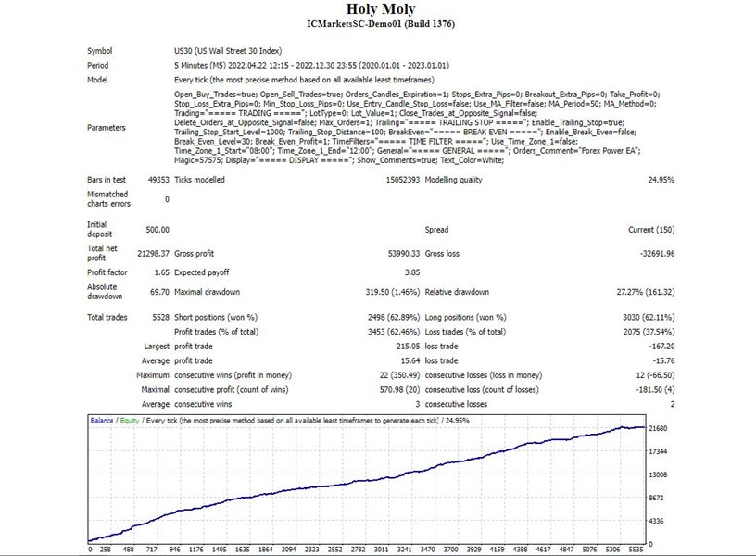Select short positions value 2498 (62.89%)
756x556 pixels.
(x=394, y=317)
